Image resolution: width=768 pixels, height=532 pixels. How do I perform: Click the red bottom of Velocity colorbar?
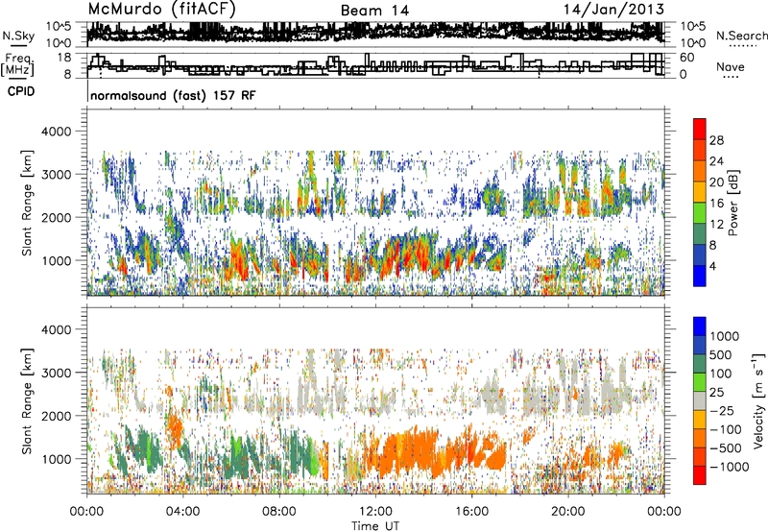coord(700,475)
